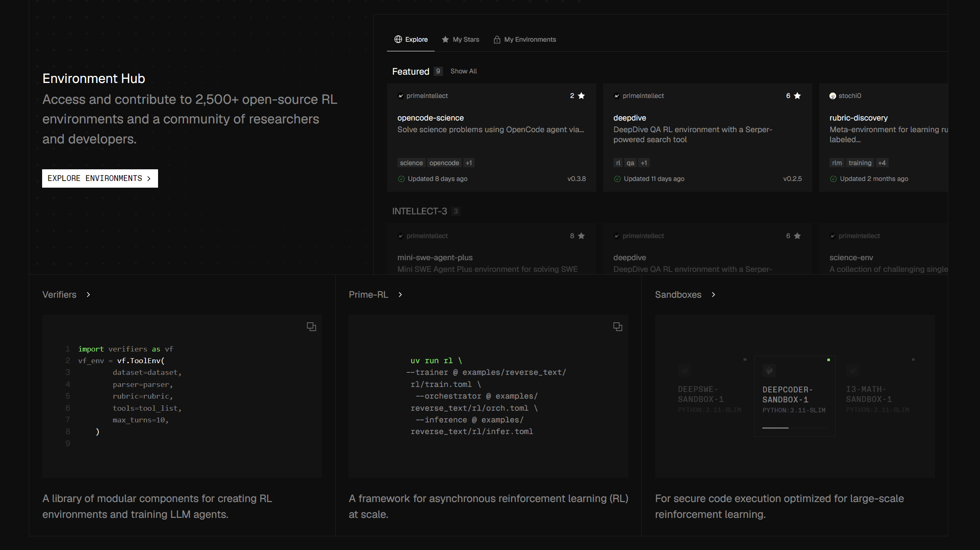Viewport: 980px width, 550px height.
Task: Select the rlm tag on rubric-discovery
Action: click(x=837, y=163)
